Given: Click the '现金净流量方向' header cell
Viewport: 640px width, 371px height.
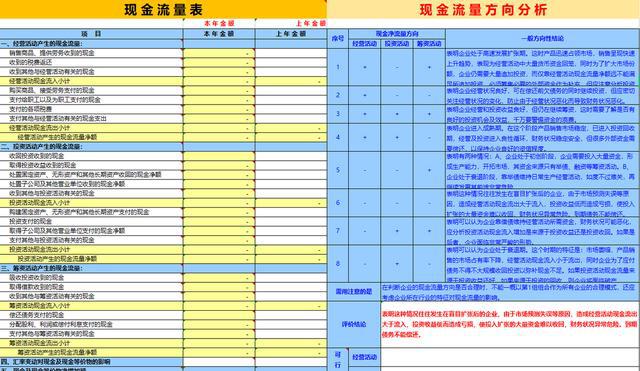Looking at the screenshot, I should pyautogui.click(x=397, y=34).
